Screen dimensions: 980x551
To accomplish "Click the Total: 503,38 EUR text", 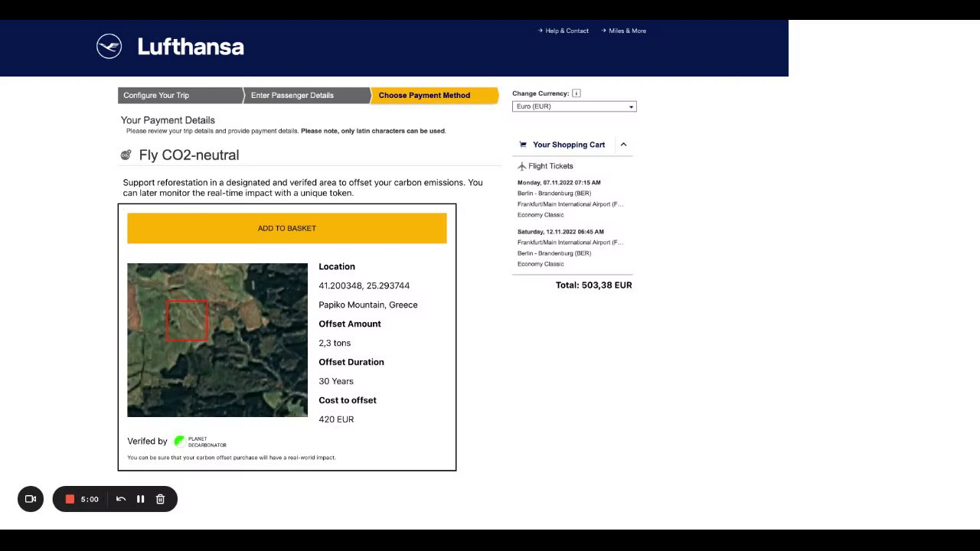I will tap(594, 285).
